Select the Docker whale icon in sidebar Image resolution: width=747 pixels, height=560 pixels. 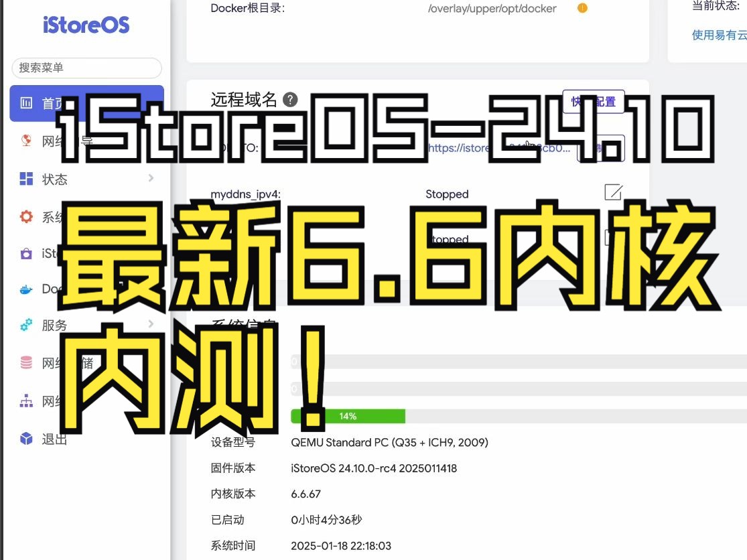pyautogui.click(x=27, y=289)
